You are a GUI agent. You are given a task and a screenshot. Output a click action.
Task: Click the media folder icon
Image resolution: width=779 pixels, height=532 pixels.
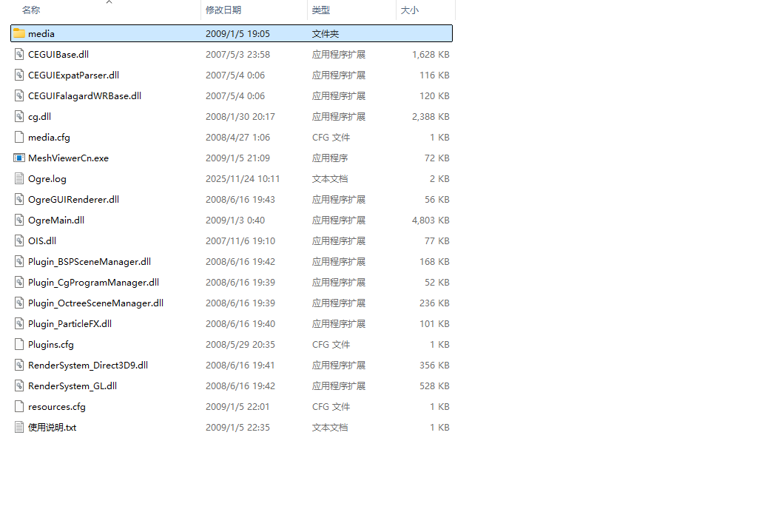pyautogui.click(x=19, y=33)
